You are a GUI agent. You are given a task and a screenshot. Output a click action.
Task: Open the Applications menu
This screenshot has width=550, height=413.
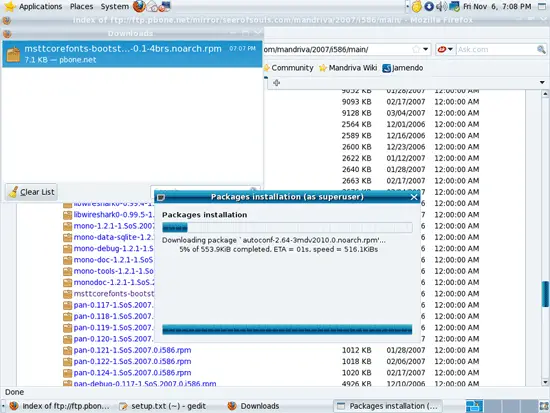[40, 6]
